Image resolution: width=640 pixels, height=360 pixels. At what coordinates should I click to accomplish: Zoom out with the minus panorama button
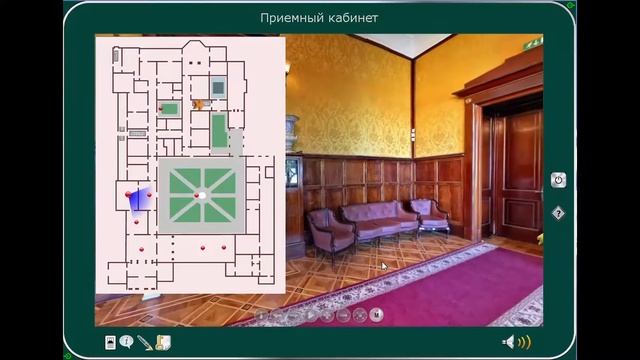[343, 315]
